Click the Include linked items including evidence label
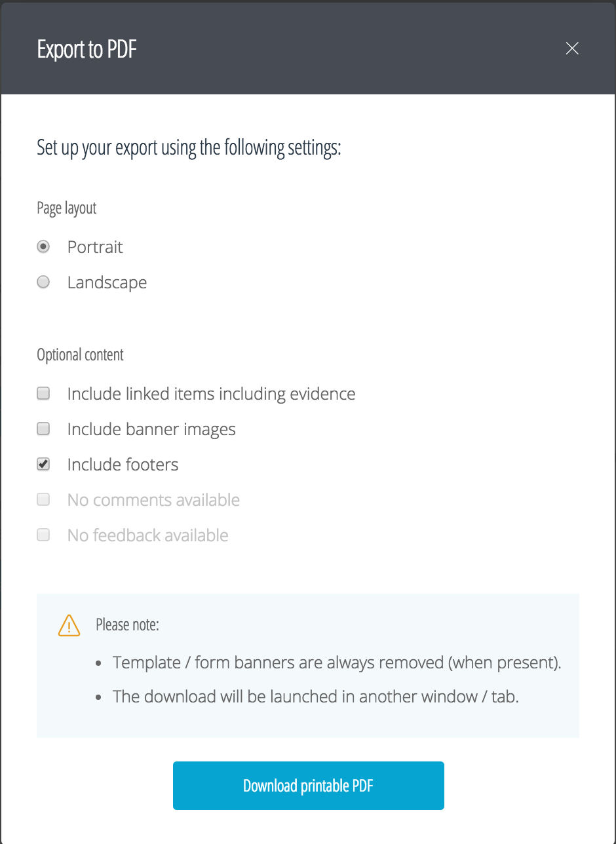Viewport: 616px width, 844px height. [211, 394]
